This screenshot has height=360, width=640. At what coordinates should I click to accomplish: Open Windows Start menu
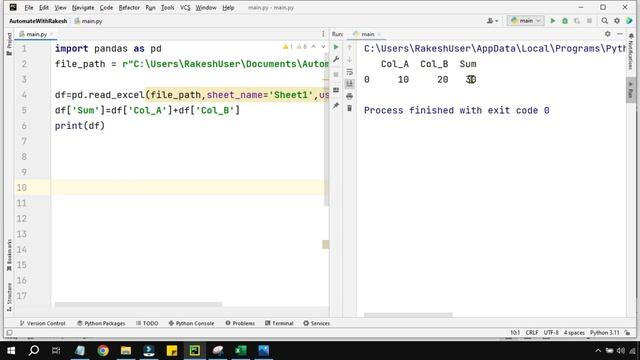pyautogui.click(x=11, y=351)
